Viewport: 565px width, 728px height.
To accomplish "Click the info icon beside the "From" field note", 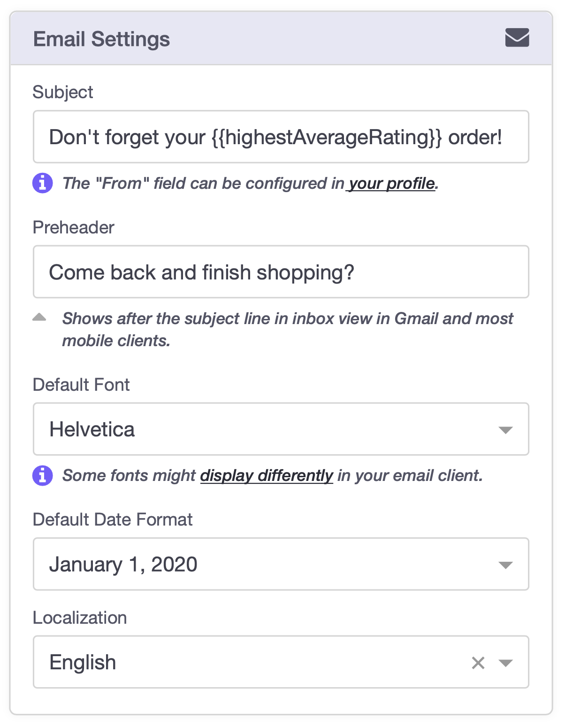I will tap(42, 183).
